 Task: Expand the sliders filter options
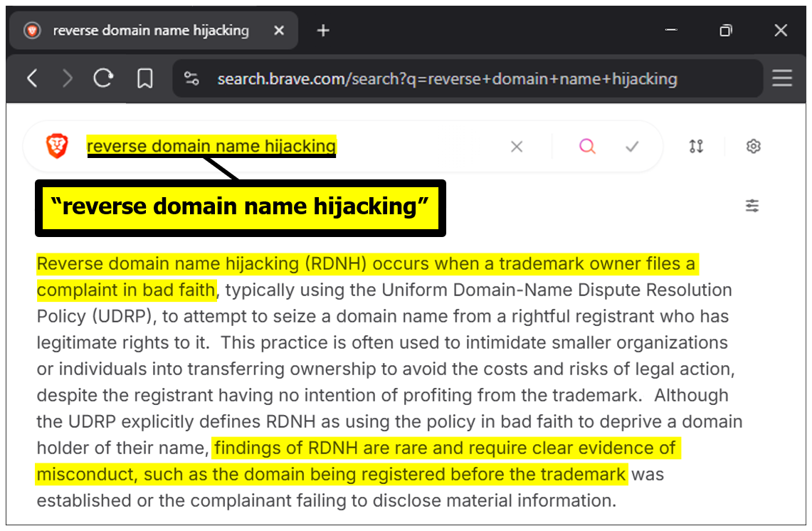(752, 206)
